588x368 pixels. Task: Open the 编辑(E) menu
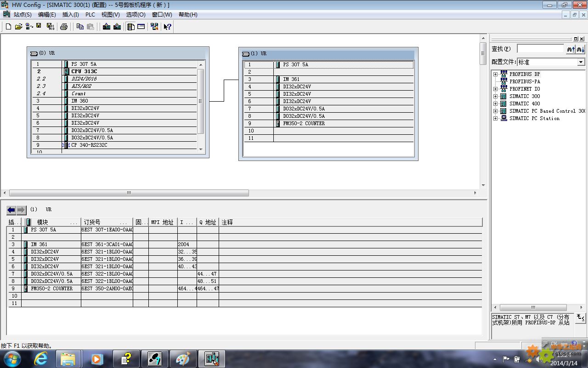coord(47,15)
